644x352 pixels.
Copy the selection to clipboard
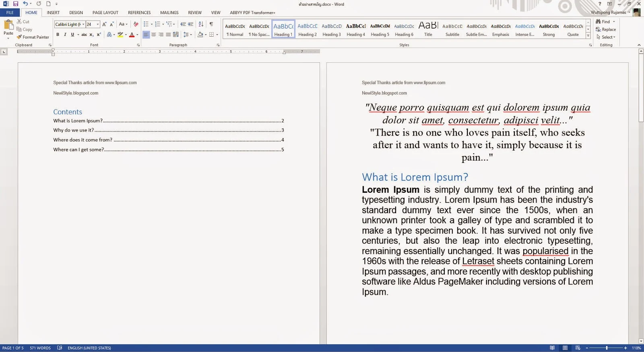24,29
